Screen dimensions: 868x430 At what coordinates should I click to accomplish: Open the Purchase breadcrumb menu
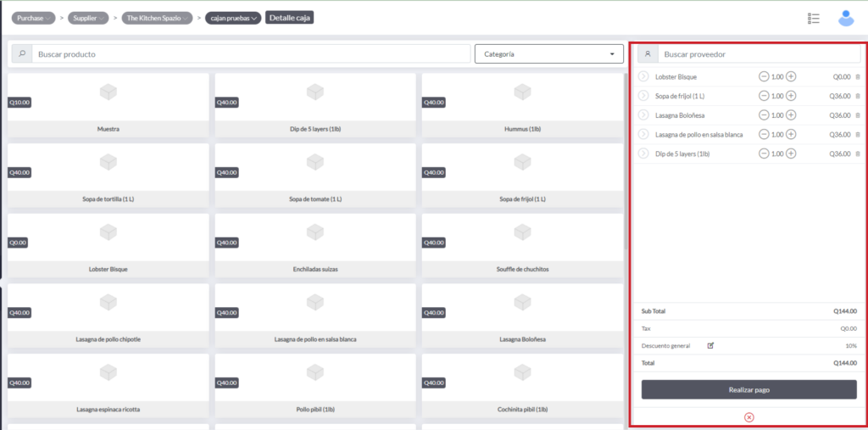[x=34, y=18]
